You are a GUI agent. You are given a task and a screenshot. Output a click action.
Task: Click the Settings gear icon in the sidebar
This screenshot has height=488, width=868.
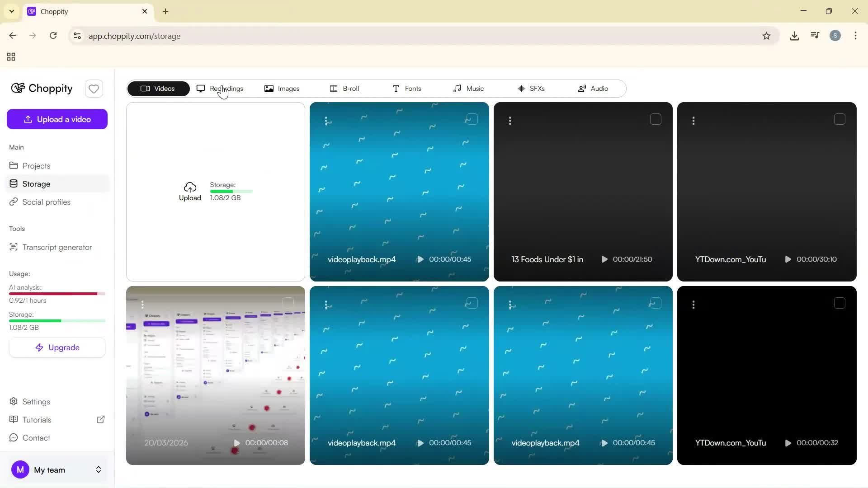click(x=13, y=401)
